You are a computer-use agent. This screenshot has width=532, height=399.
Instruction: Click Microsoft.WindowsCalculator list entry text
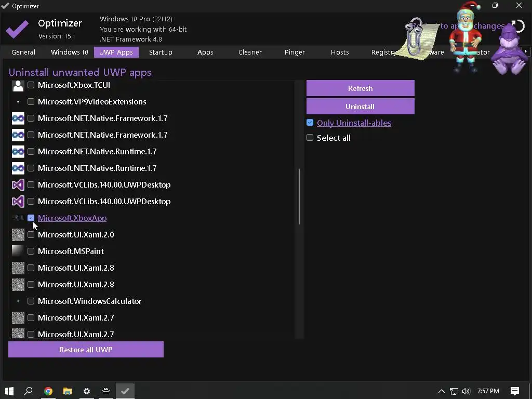[x=90, y=301]
